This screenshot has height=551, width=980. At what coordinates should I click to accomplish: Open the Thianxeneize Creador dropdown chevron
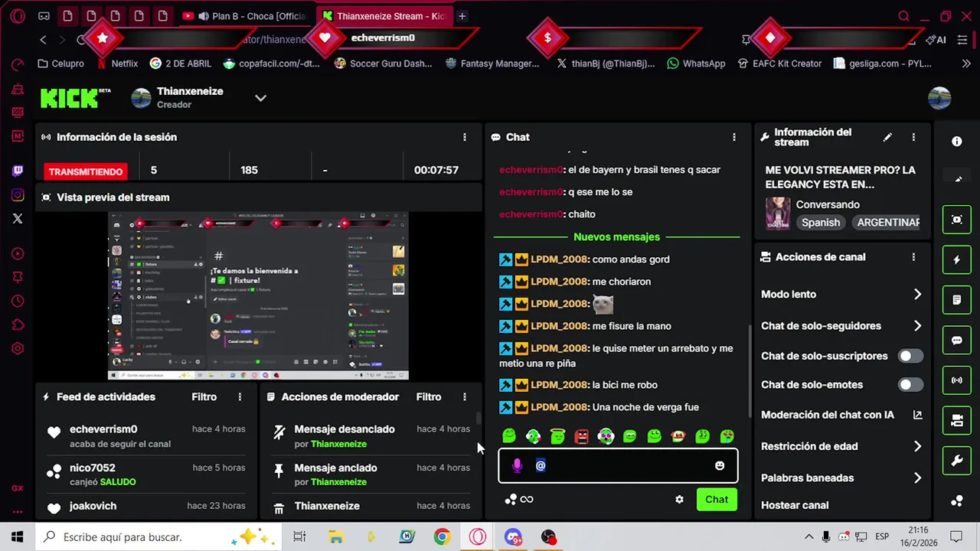(260, 98)
